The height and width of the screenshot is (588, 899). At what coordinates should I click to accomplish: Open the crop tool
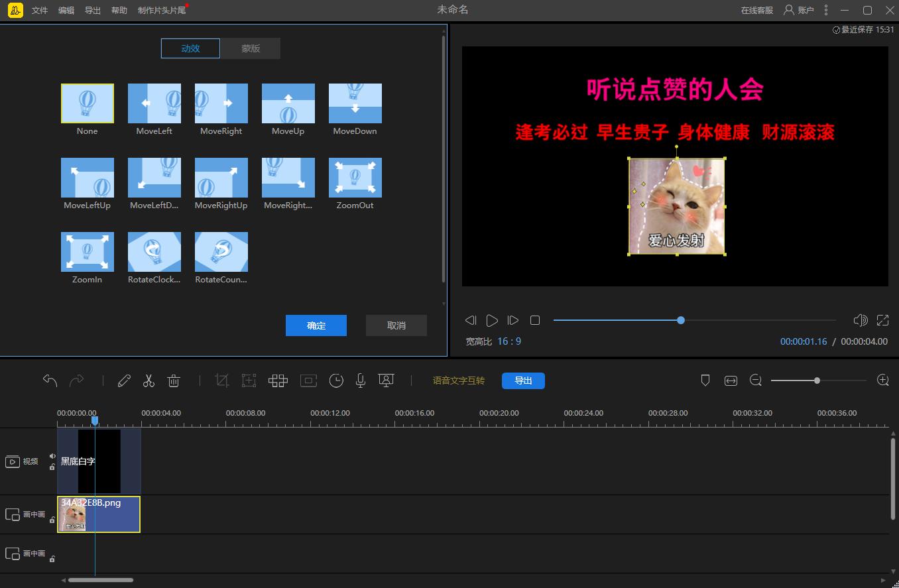point(222,381)
